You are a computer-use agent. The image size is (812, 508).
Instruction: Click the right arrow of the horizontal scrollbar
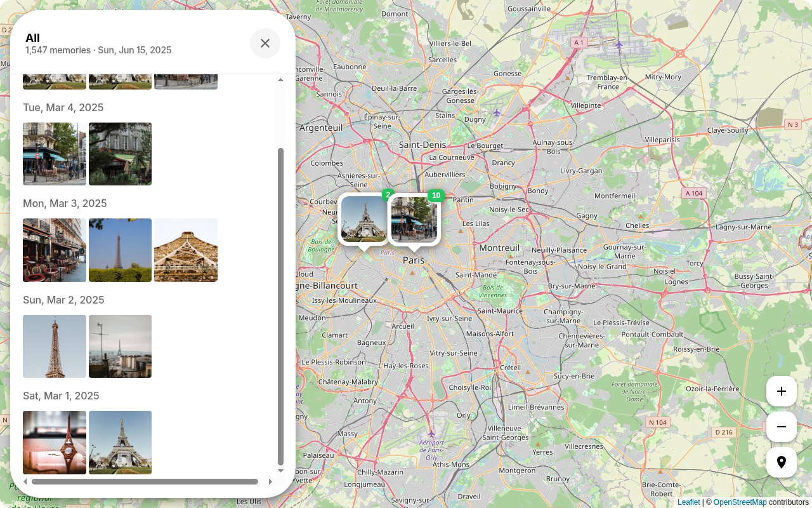[x=270, y=481]
